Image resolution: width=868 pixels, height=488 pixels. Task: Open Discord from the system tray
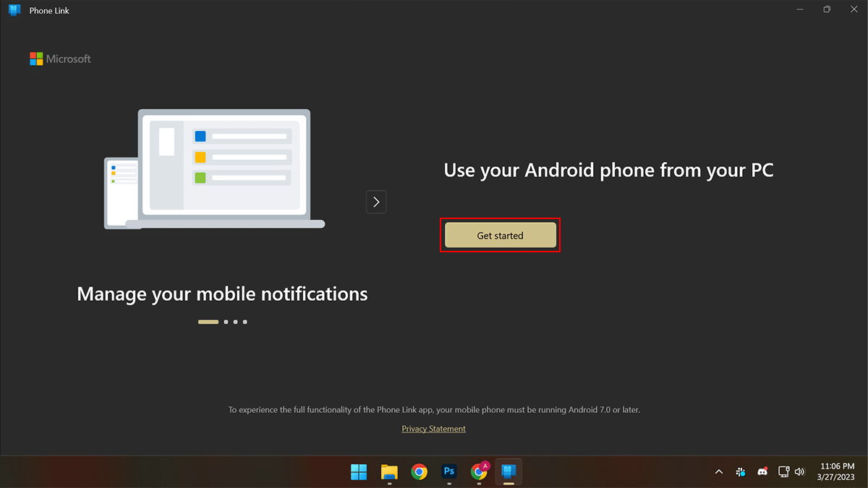click(x=762, y=472)
